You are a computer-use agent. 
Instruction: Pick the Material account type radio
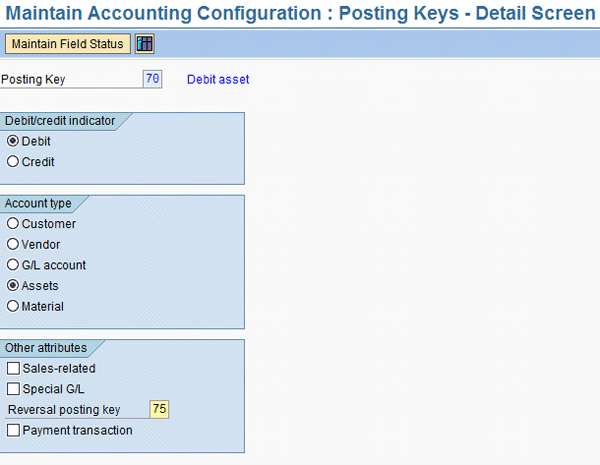click(x=13, y=306)
